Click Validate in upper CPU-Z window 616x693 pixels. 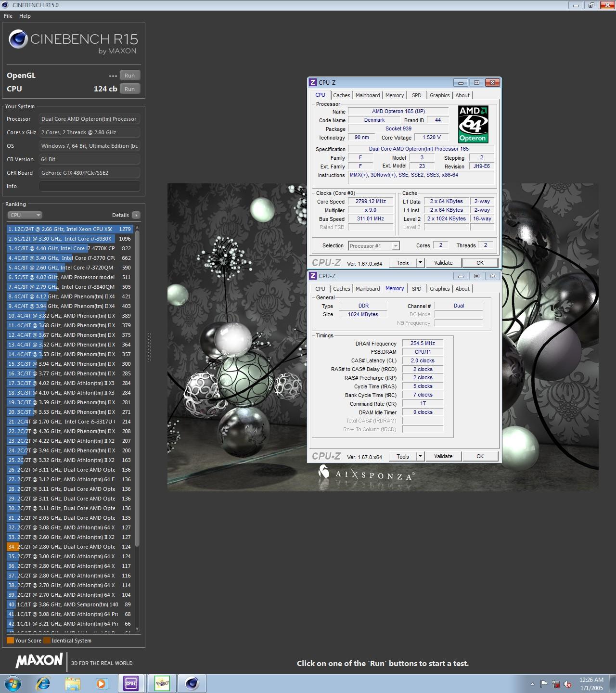[443, 263]
